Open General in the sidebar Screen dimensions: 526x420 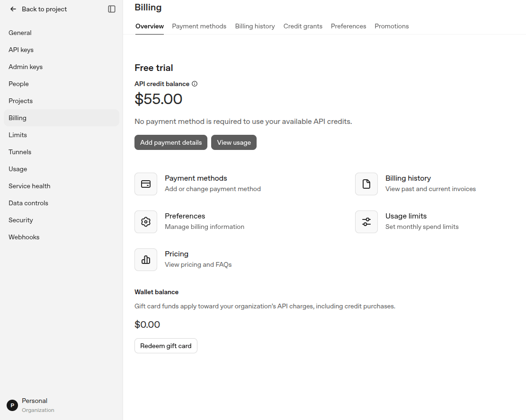pos(62,33)
